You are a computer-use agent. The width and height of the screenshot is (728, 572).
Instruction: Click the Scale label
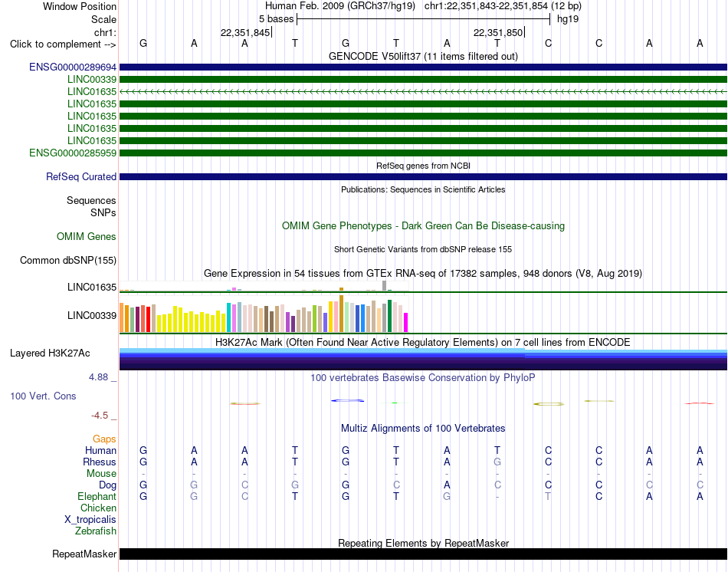point(103,19)
